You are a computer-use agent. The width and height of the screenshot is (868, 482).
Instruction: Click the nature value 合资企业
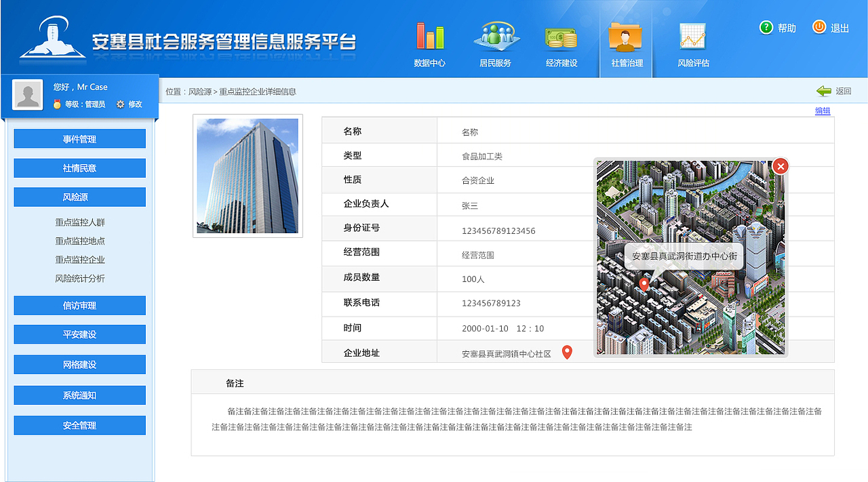pos(478,181)
